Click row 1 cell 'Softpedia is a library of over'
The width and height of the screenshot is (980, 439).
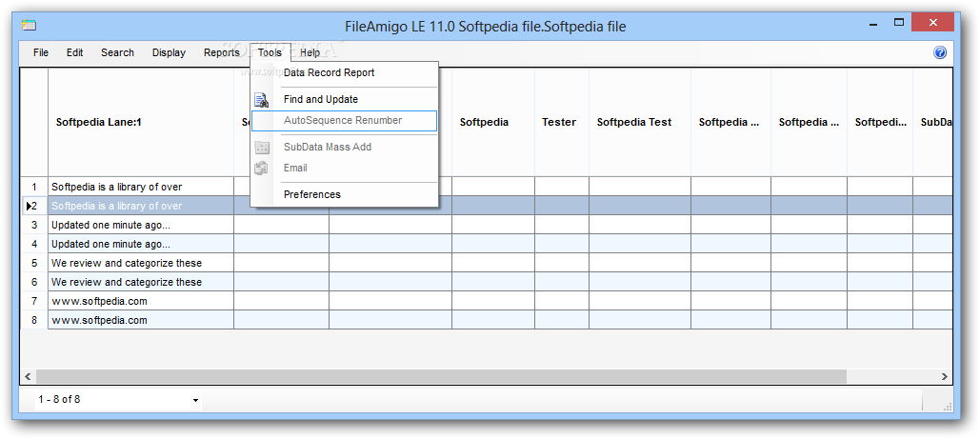[x=141, y=187]
